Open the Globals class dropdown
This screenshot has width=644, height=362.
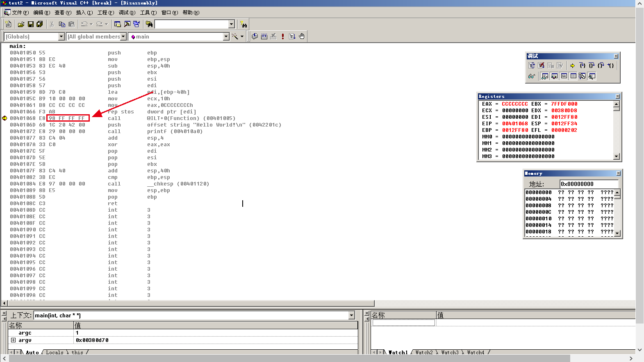61,36
